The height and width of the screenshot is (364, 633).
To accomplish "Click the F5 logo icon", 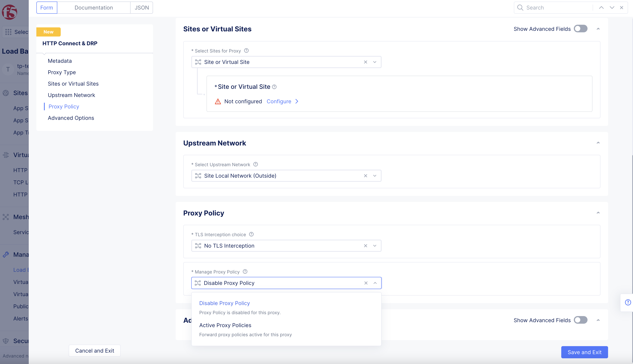I will [10, 12].
